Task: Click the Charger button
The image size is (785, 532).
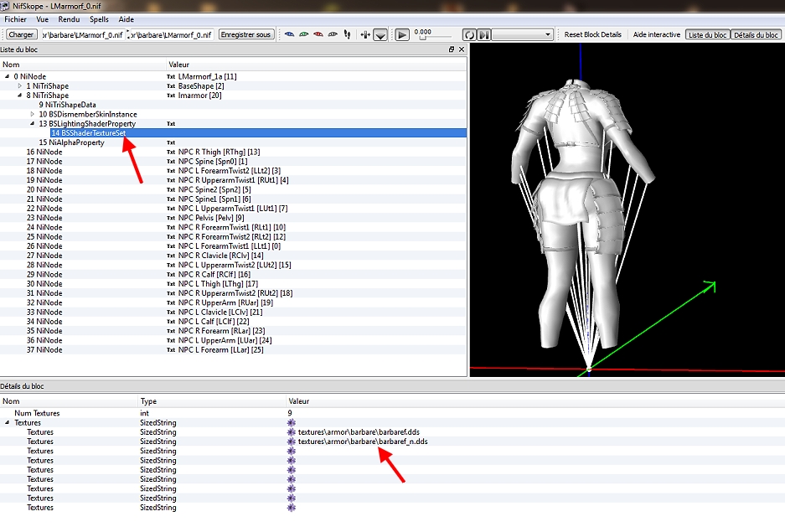Action: 21,34
